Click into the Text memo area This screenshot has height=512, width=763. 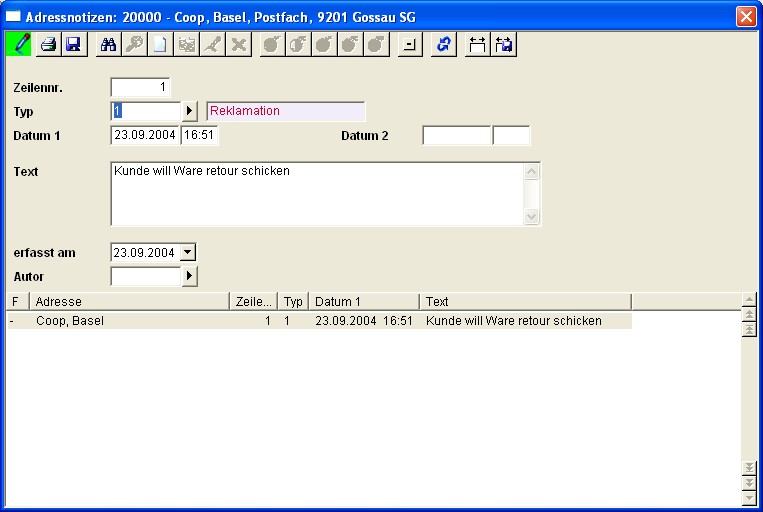[x=317, y=194]
